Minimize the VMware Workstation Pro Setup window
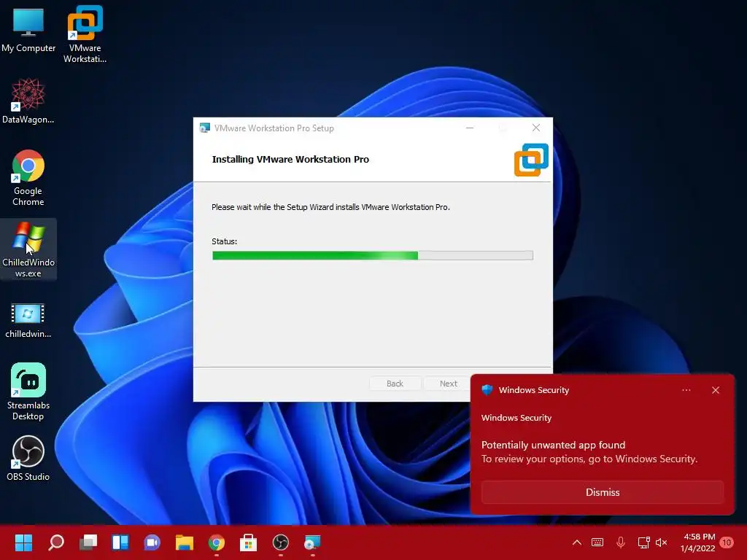Screen dimensions: 747x560 (x=470, y=128)
